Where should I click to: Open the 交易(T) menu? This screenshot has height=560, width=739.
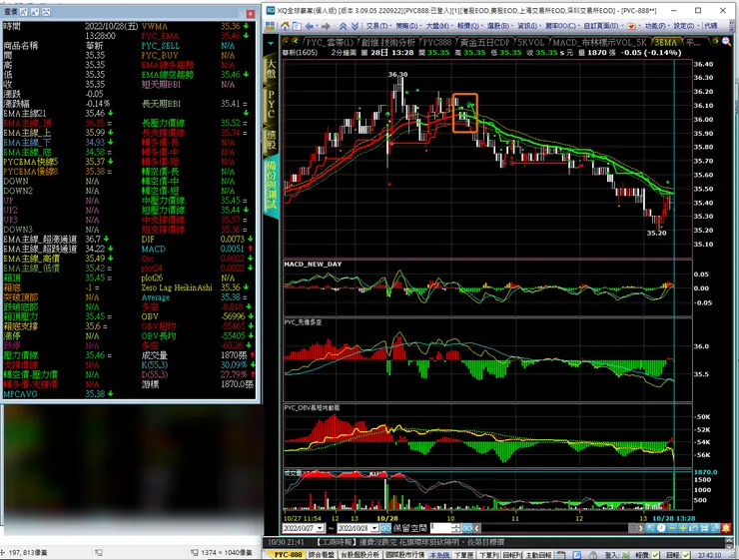point(377,26)
